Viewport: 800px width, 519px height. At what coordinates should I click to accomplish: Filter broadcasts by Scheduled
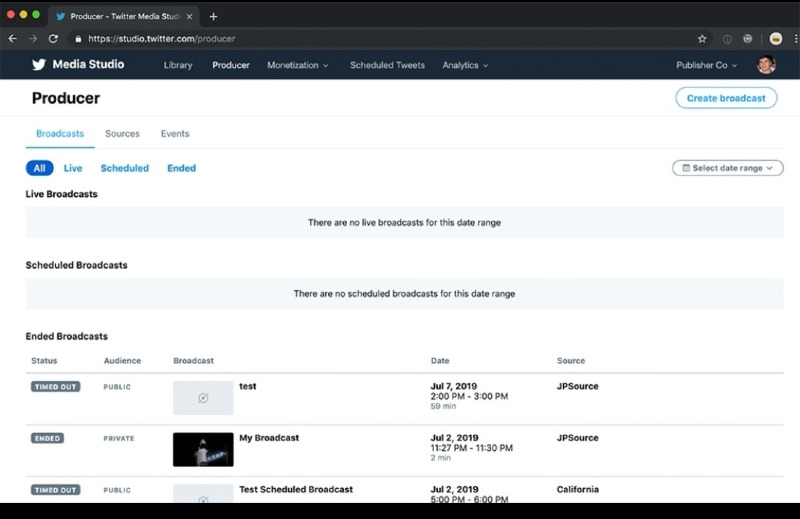(x=124, y=168)
